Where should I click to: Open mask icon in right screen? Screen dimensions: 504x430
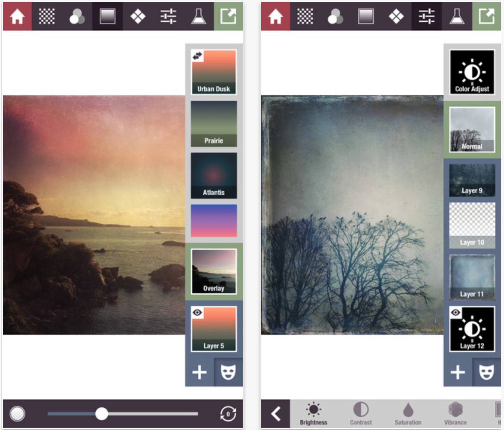click(x=487, y=372)
